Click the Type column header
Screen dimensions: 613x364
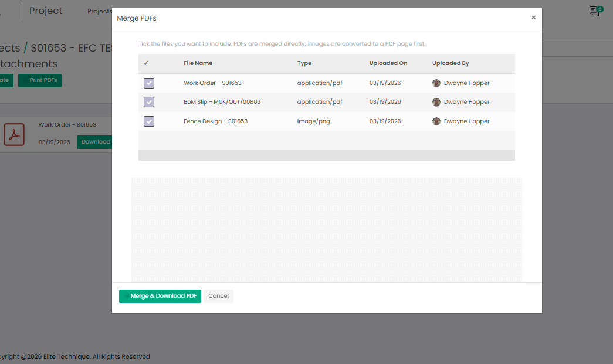click(x=304, y=63)
